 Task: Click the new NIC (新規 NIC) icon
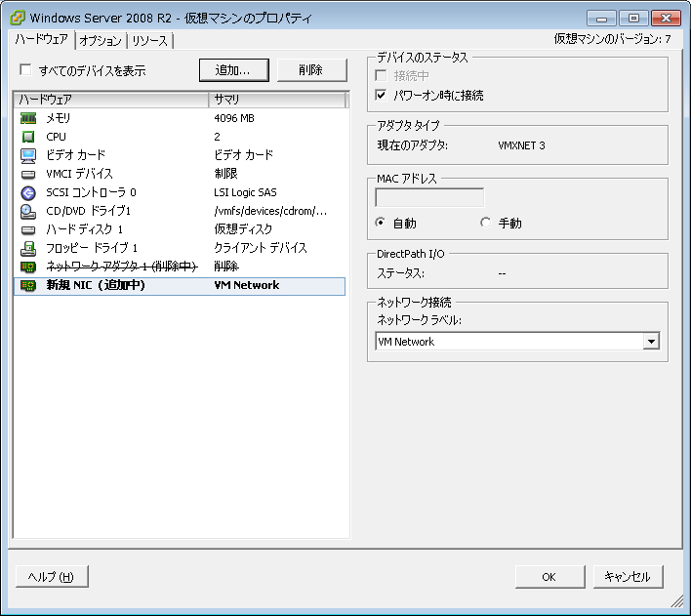[28, 285]
